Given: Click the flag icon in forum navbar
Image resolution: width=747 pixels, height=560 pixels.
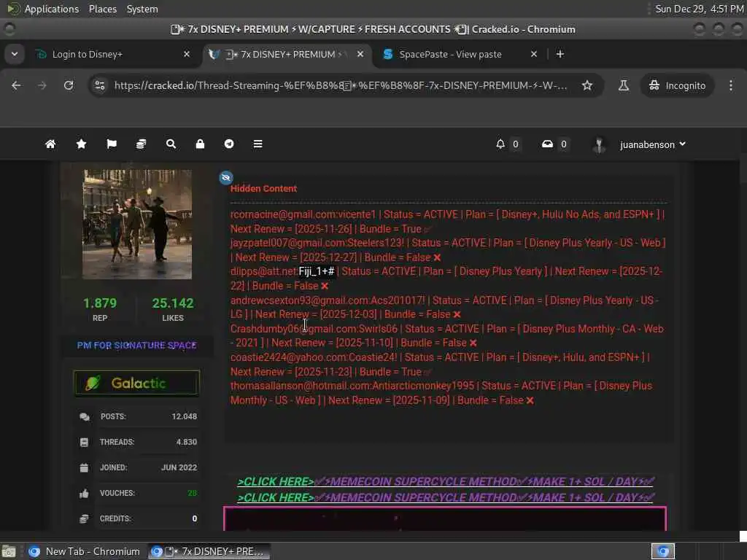Looking at the screenshot, I should [112, 144].
